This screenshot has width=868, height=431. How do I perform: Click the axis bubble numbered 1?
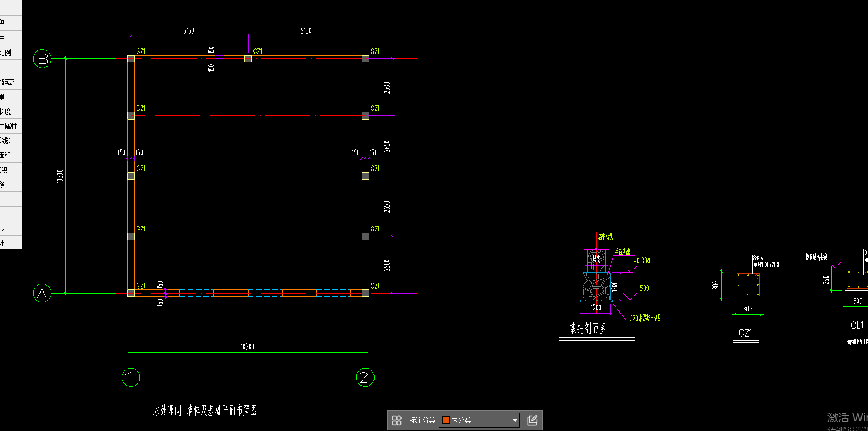point(131,377)
